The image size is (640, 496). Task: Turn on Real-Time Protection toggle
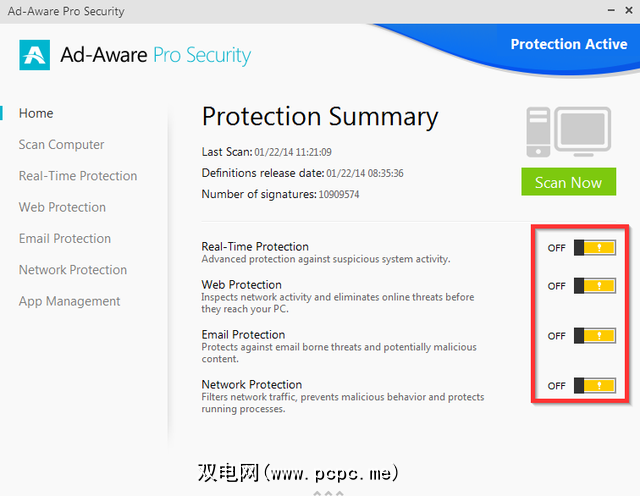(594, 248)
